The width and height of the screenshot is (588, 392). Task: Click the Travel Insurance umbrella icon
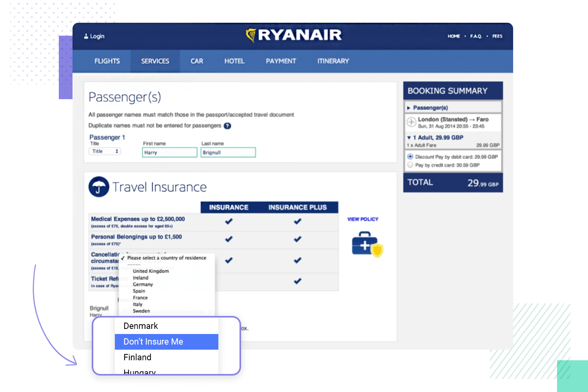99,187
